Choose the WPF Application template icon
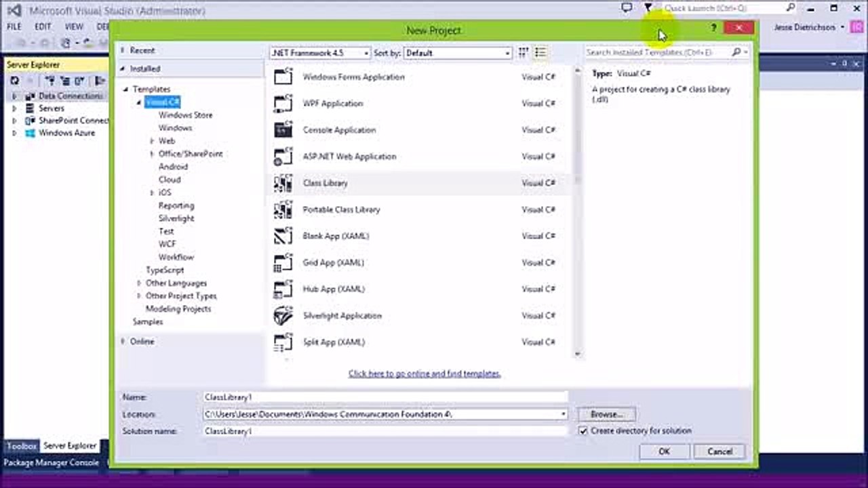This screenshot has height=488, width=868. pos(283,103)
